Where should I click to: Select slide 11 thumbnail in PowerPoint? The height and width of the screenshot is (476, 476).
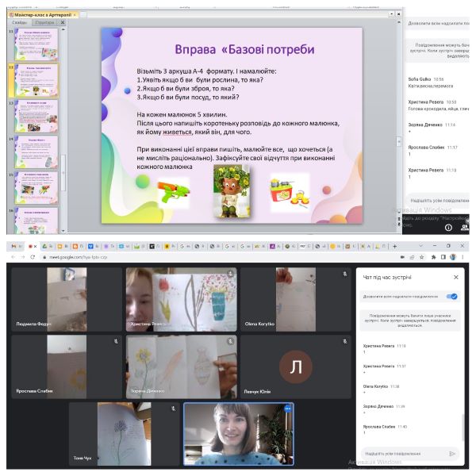pos(36,44)
